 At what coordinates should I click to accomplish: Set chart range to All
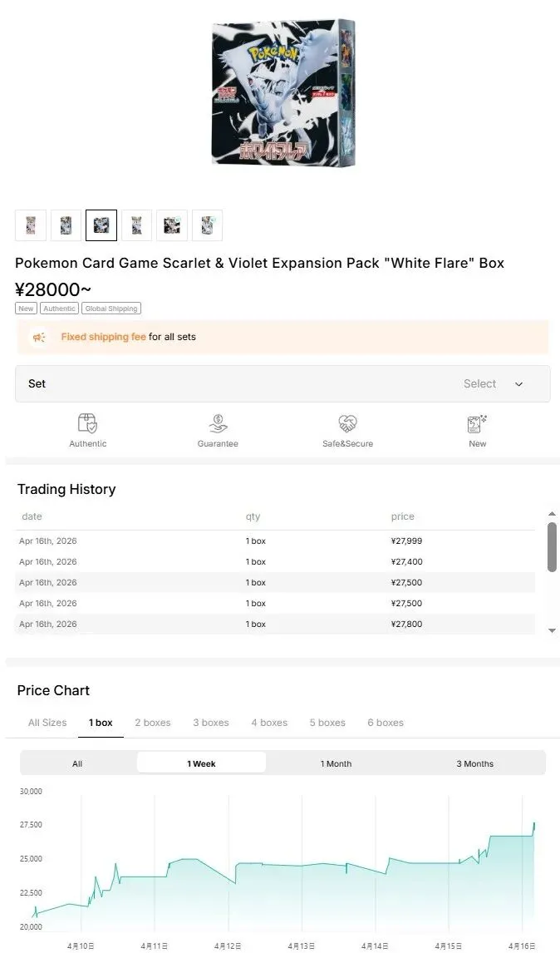tap(77, 763)
